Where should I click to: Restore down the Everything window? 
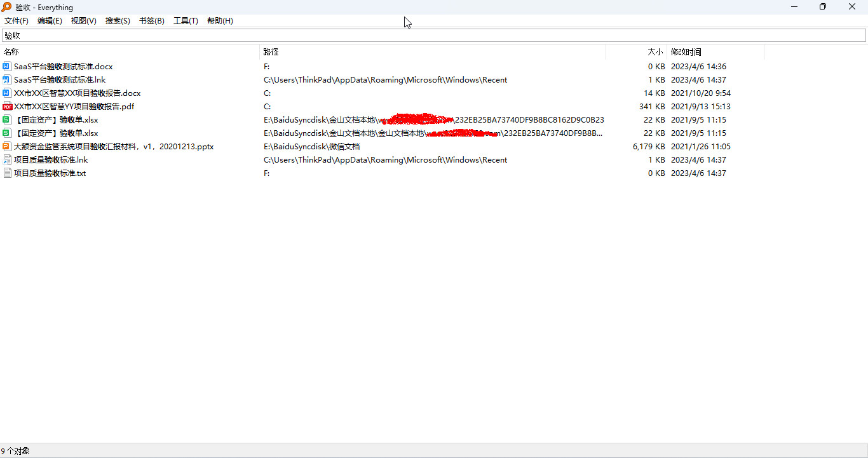click(x=823, y=7)
